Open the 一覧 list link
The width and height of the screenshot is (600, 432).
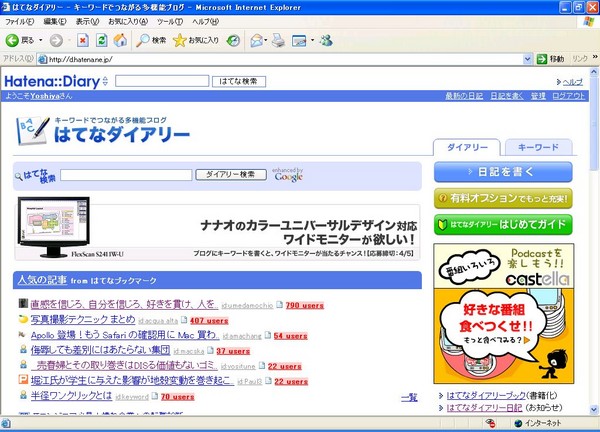click(x=409, y=398)
